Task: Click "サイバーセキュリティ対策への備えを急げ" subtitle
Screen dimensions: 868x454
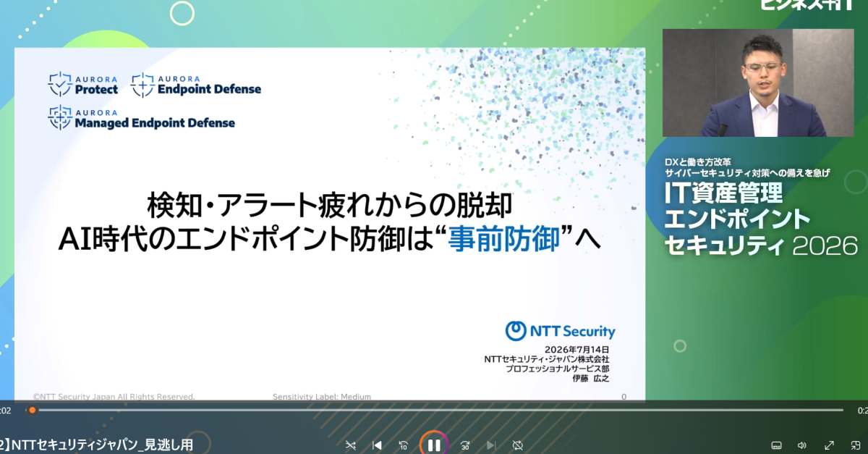Action: click(x=747, y=174)
